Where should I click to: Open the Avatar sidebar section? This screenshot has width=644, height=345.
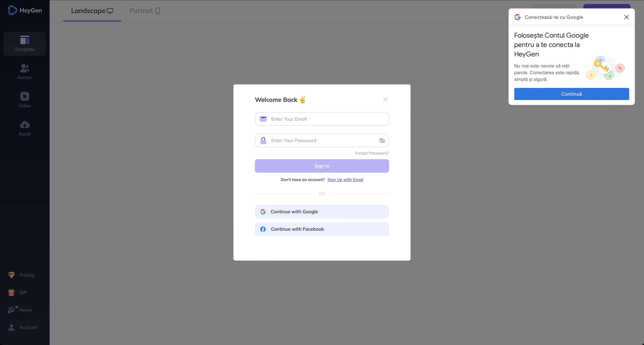coord(24,72)
